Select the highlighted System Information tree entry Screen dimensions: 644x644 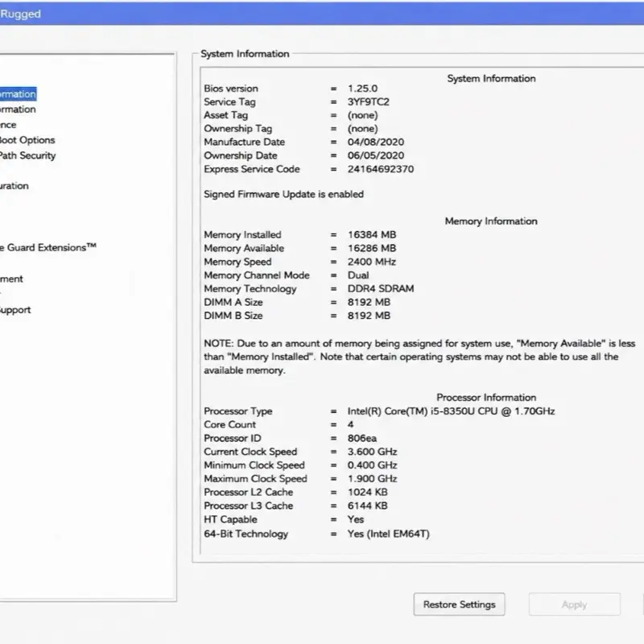click(18, 94)
